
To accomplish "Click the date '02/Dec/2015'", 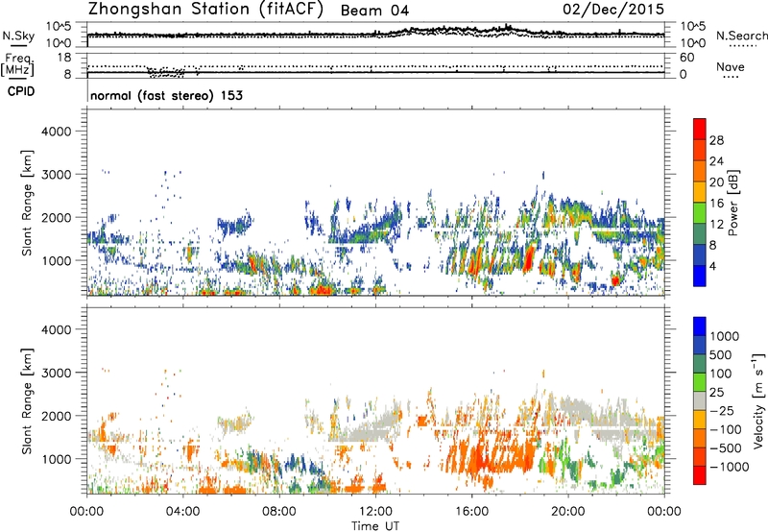I will [613, 10].
